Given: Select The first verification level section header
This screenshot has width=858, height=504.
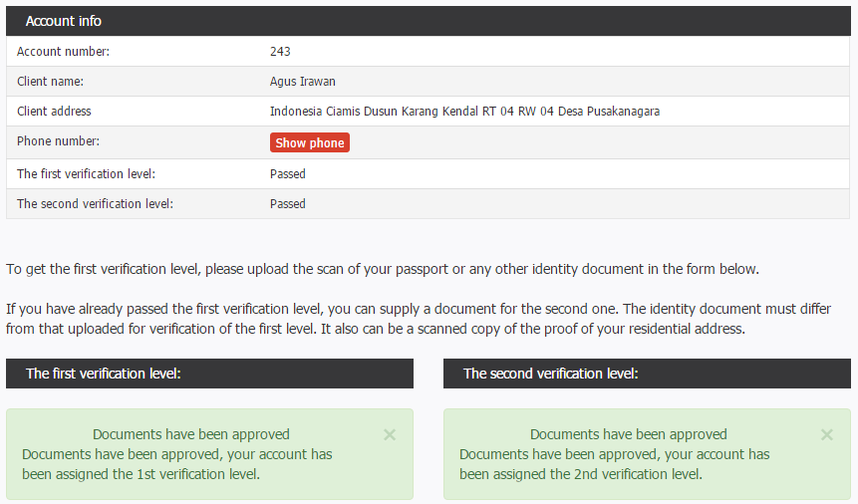Looking at the screenshot, I should click(209, 374).
